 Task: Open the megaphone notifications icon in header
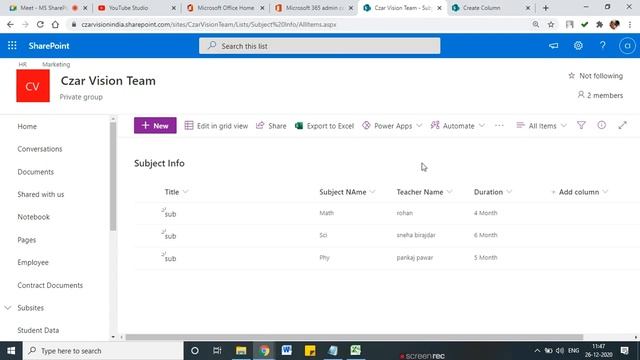tap(553, 46)
